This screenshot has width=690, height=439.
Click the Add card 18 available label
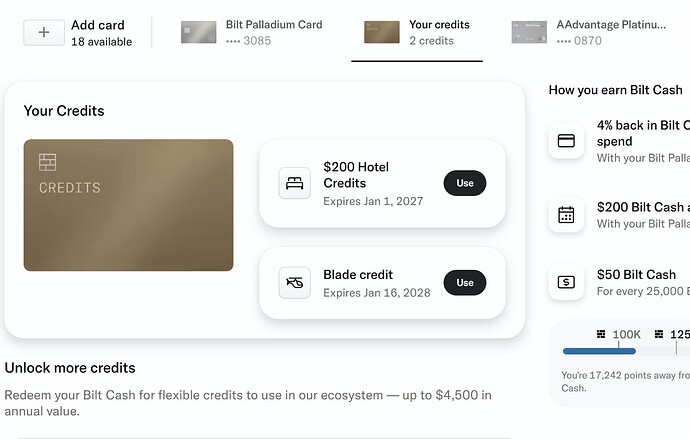pyautogui.click(x=101, y=33)
